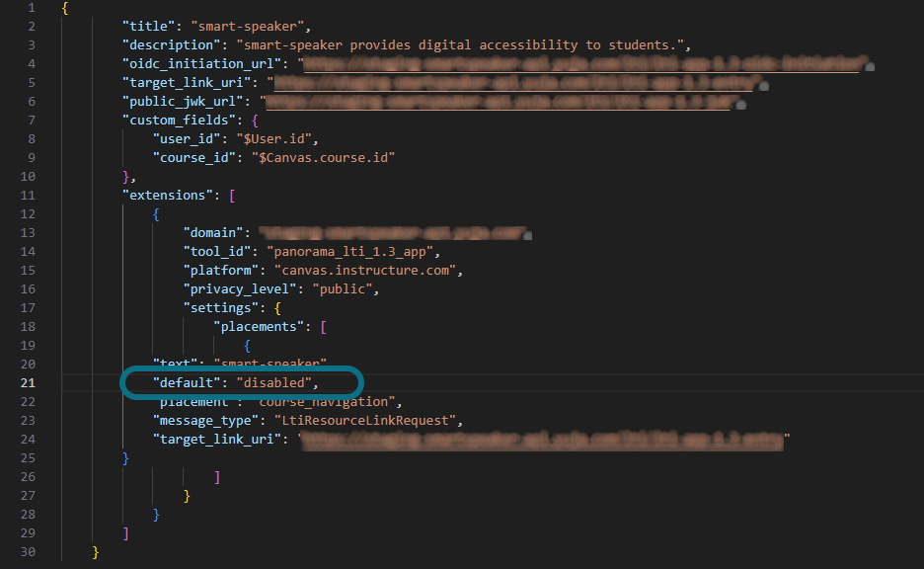Click the "platform" key

point(220,271)
